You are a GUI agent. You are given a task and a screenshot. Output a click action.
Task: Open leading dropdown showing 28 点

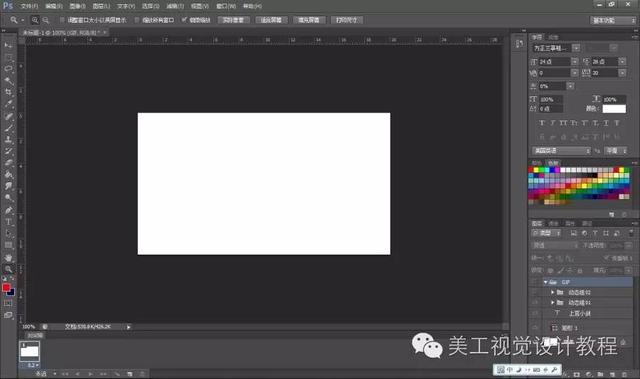click(x=622, y=62)
